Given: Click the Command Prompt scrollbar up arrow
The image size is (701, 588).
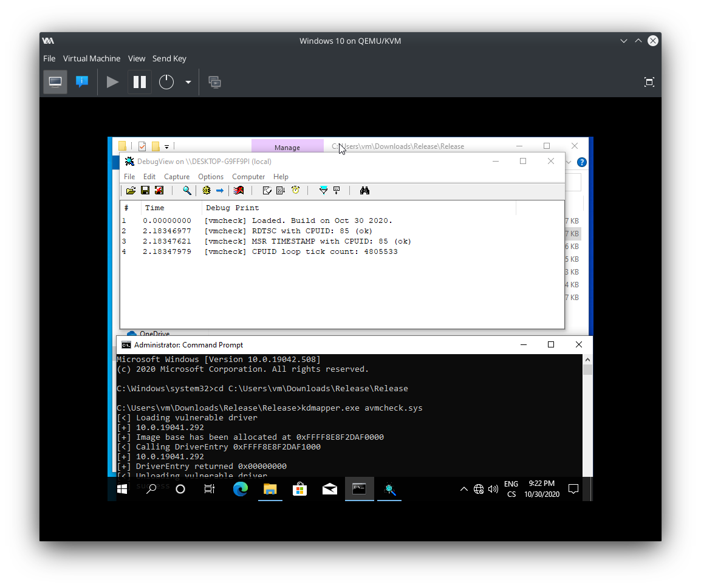Looking at the screenshot, I should coord(587,360).
